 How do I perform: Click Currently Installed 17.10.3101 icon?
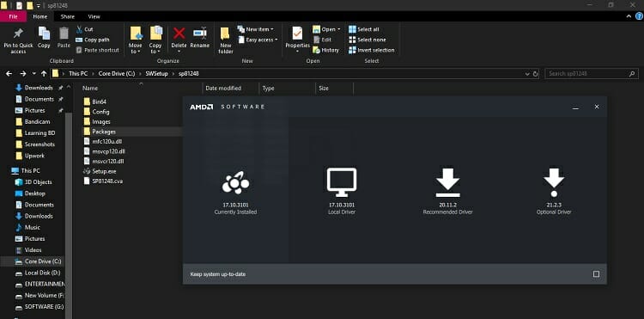click(x=236, y=183)
